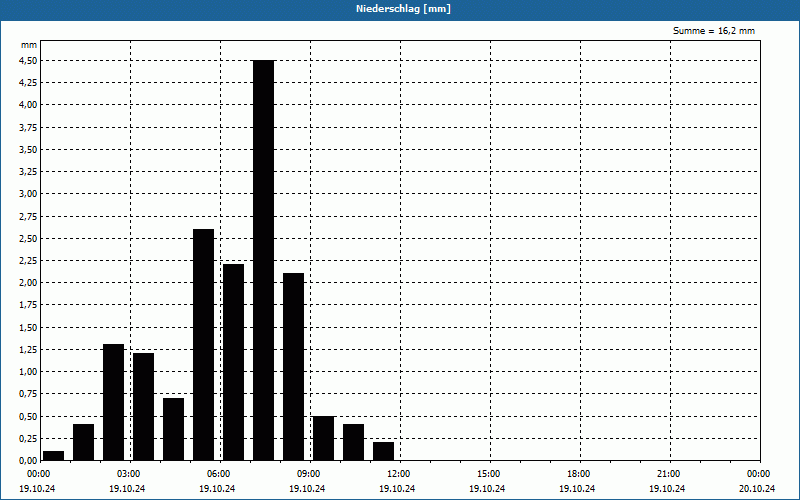Select the 18:00 time label on the x-axis
The height and width of the screenshot is (500, 800).
(x=579, y=474)
